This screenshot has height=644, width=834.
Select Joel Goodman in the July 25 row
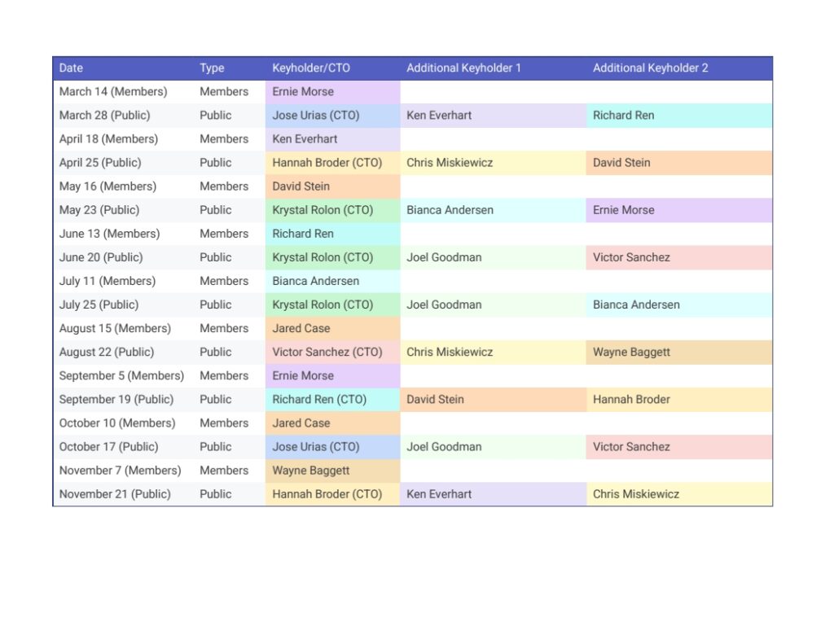coord(444,305)
